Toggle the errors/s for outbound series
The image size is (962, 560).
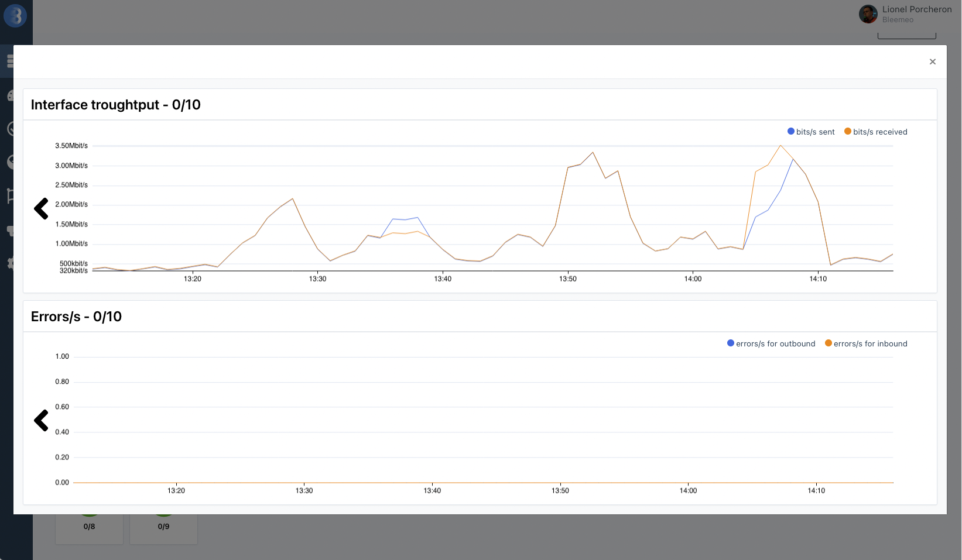771,343
